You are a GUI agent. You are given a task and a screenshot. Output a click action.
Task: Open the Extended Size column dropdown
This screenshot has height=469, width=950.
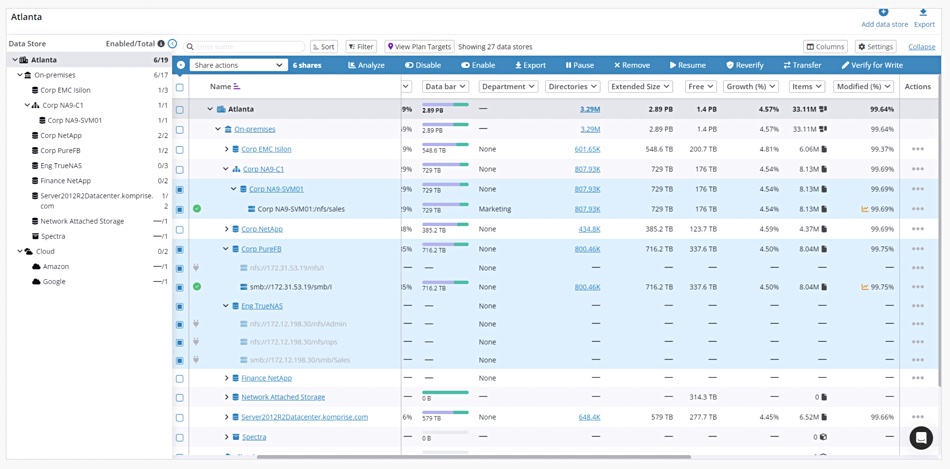640,87
